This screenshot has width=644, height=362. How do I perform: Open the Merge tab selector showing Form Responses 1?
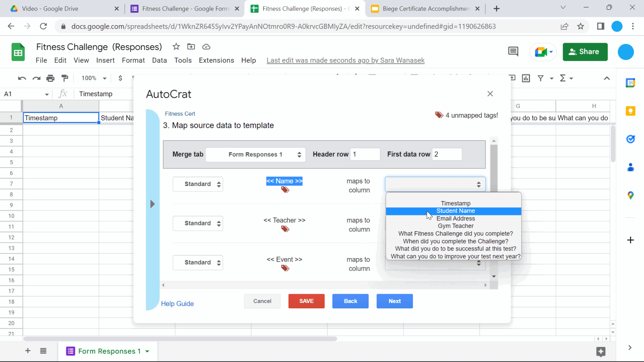(x=255, y=154)
